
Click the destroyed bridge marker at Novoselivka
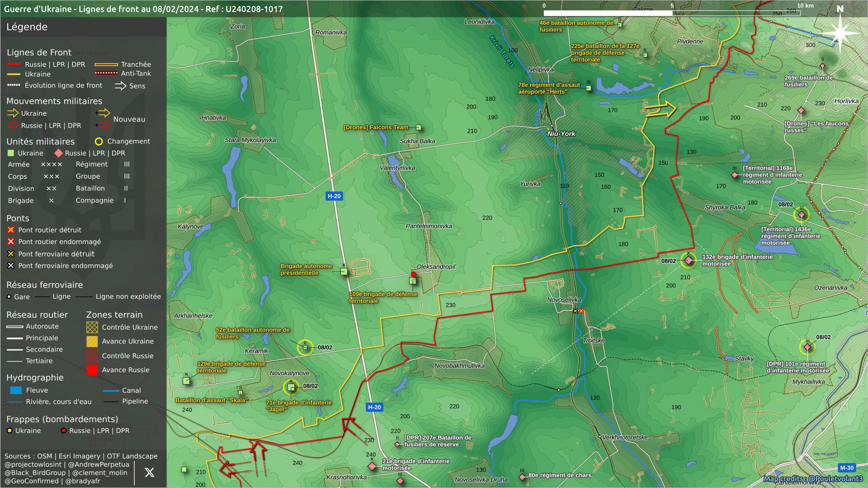tap(581, 311)
